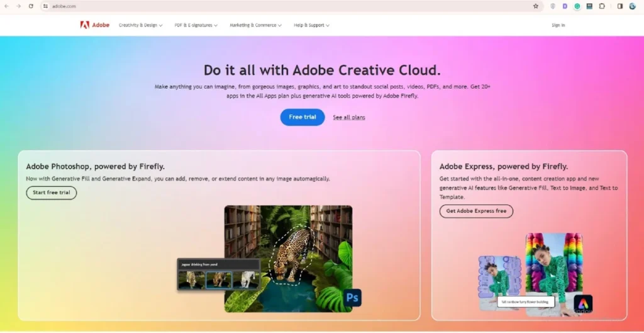Bookmark this page with the star icon
Screen dimensions: 644x333
point(535,6)
